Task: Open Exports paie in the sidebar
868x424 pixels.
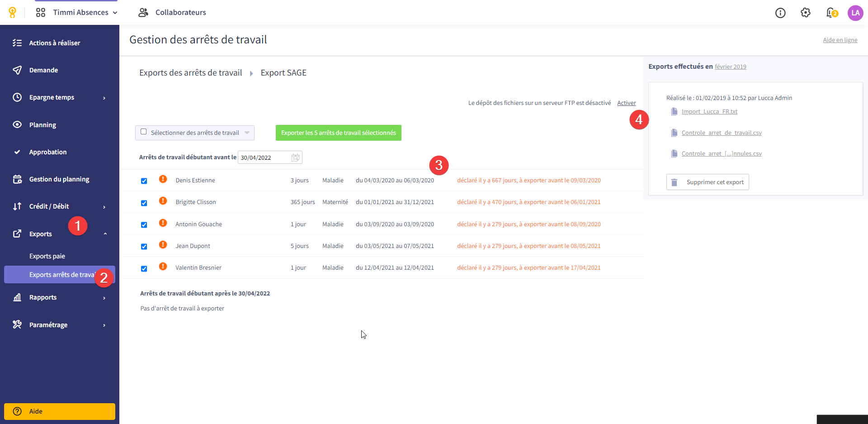Action: tap(47, 256)
